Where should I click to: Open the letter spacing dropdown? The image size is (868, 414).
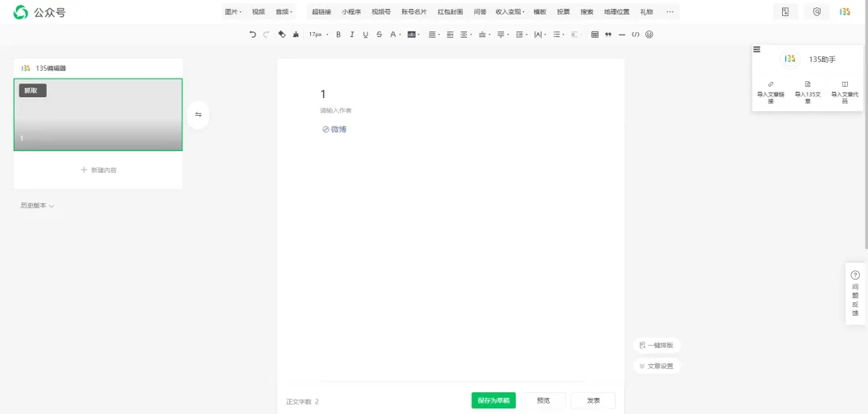(539, 35)
